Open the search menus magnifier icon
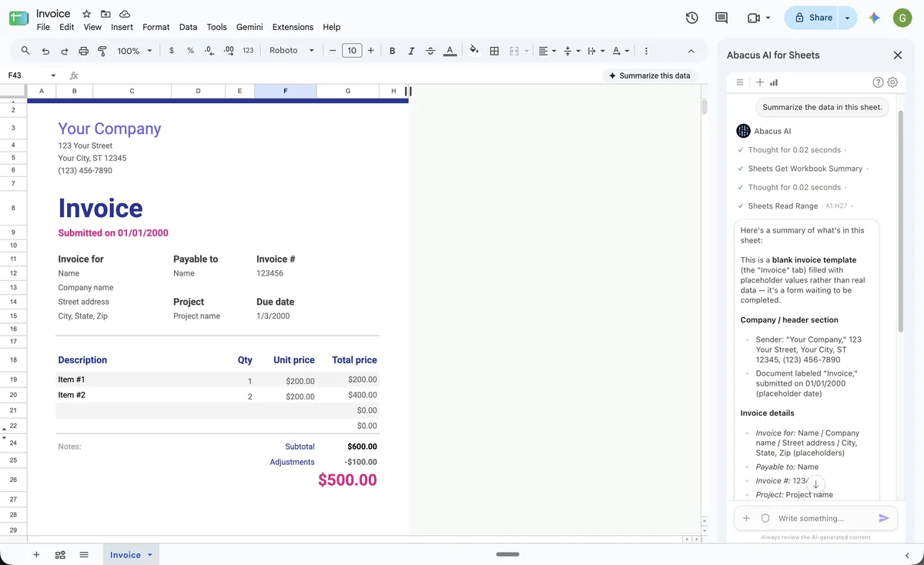The height and width of the screenshot is (565, 924). 25,51
